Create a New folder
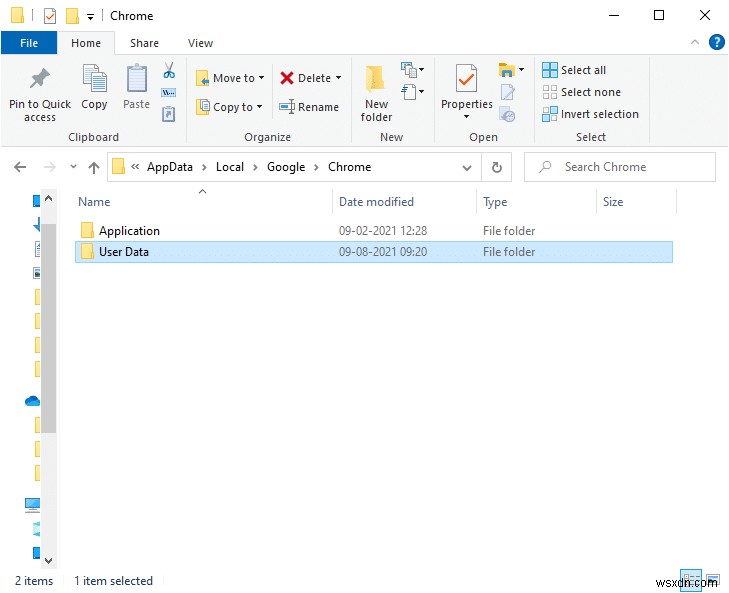 point(376,93)
